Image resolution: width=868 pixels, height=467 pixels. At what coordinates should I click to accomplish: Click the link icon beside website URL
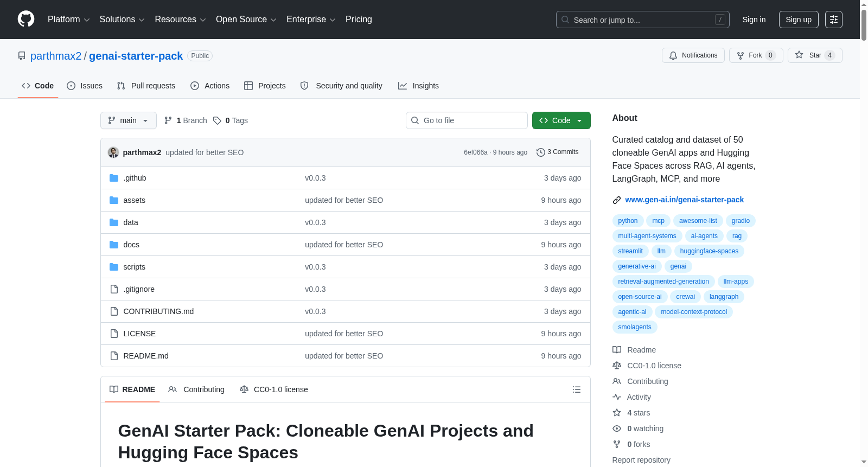pos(617,200)
